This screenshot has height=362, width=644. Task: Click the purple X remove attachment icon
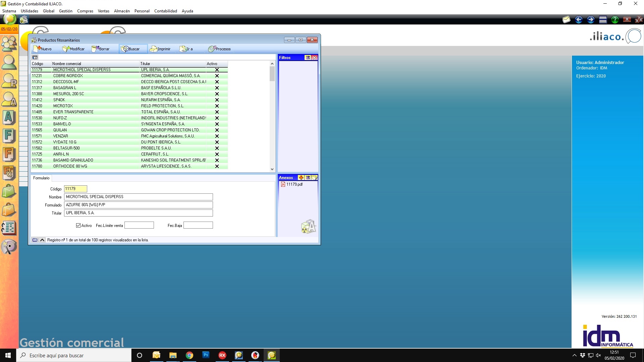pos(308,178)
